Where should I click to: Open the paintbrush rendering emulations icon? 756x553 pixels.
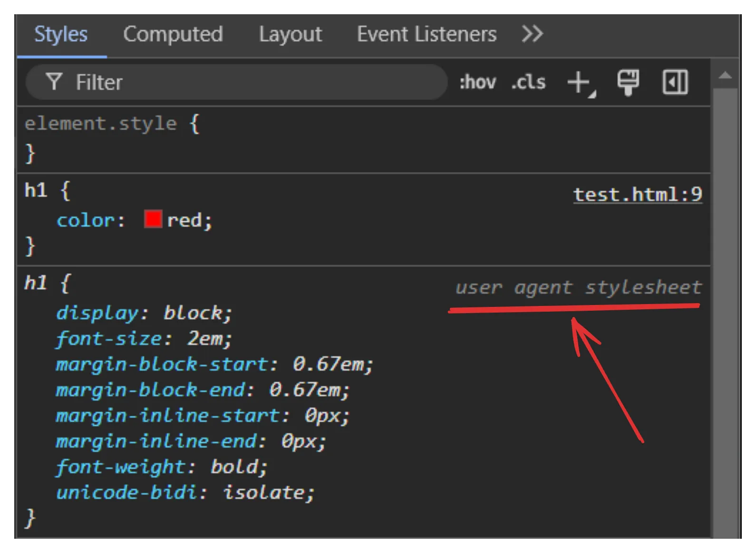click(x=628, y=82)
